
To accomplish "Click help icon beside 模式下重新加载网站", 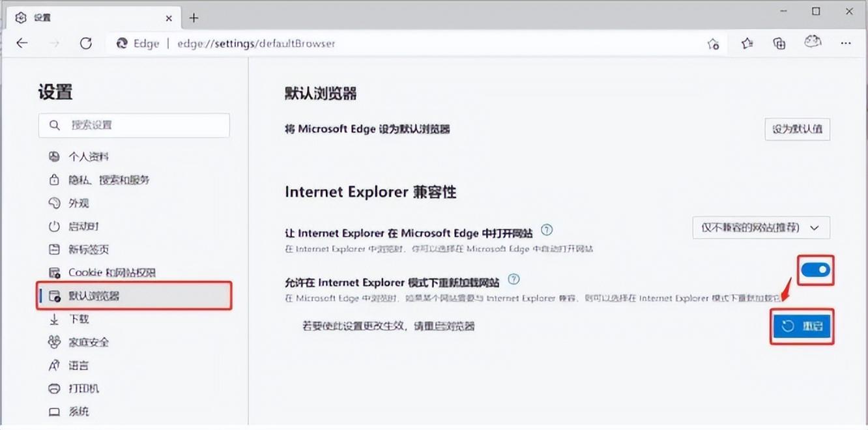I will [514, 279].
